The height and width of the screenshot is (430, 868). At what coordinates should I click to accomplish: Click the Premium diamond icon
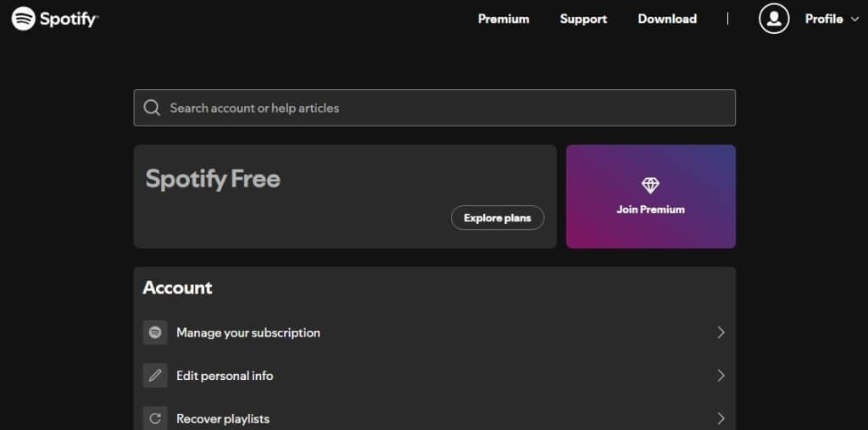(x=650, y=186)
